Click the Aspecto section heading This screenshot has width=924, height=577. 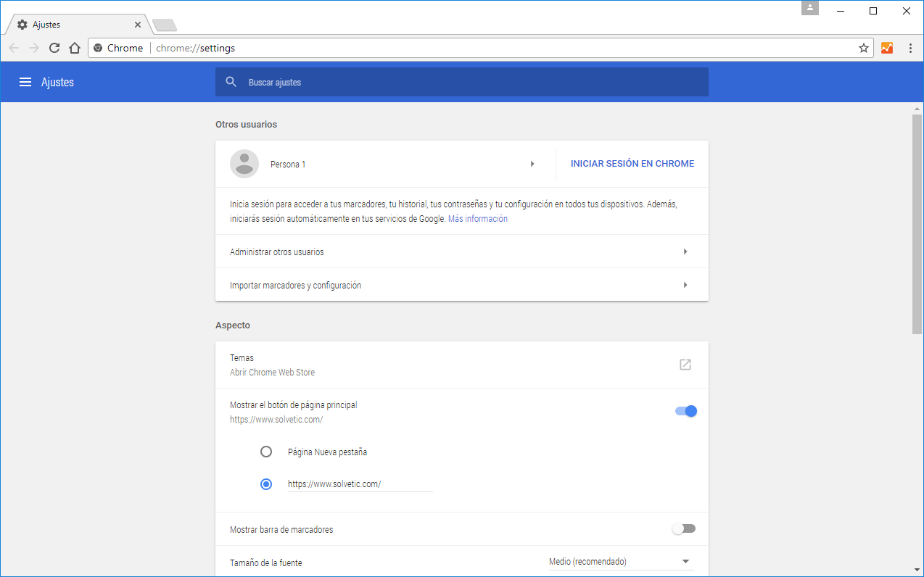(x=233, y=325)
